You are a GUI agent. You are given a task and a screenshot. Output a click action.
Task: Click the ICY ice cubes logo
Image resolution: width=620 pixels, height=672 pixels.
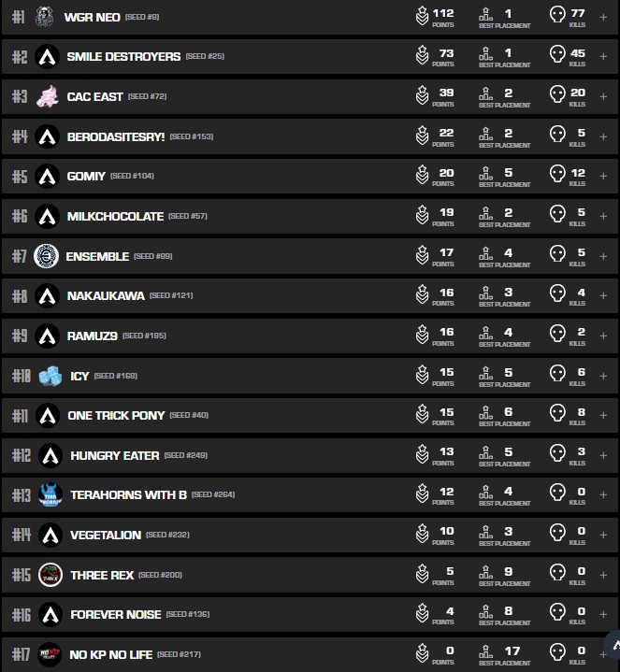[x=50, y=376]
